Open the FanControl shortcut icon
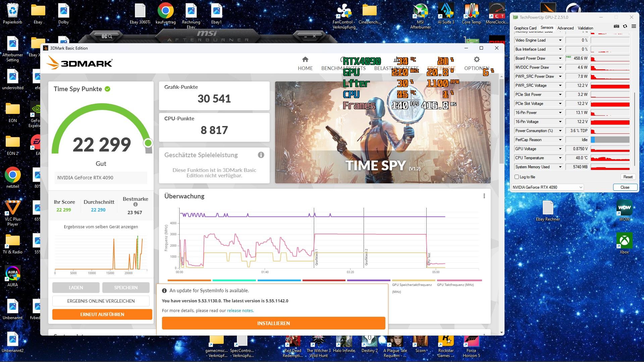The image size is (644, 362). coord(344,16)
